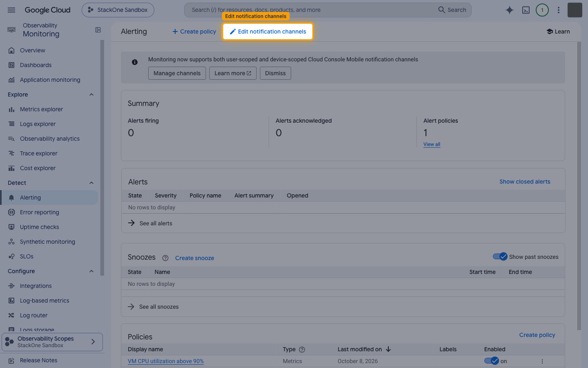588x368 pixels.
Task: Click Create snooze link
Action: pos(194,258)
